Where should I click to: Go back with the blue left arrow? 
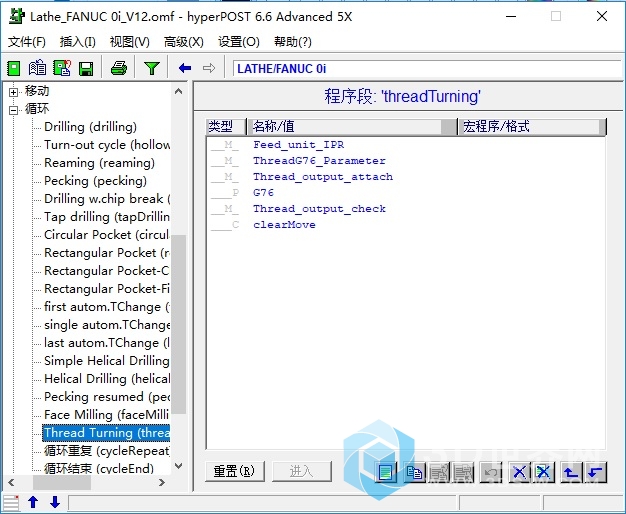pyautogui.click(x=185, y=68)
